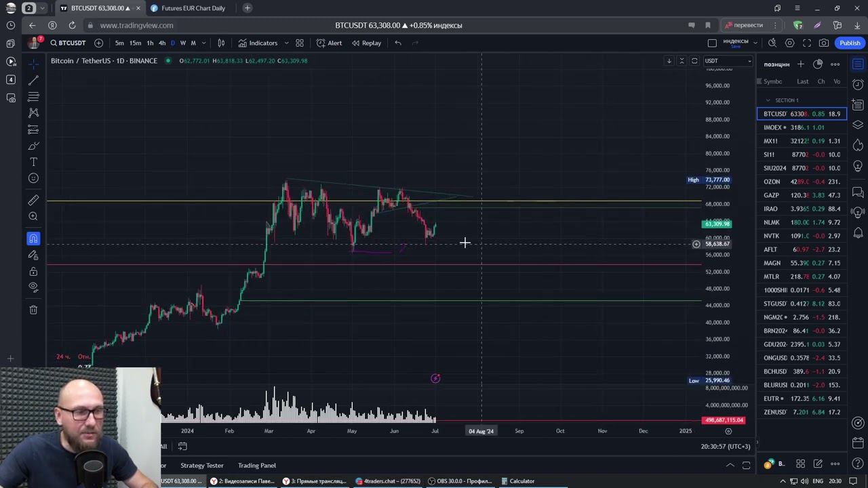Image resolution: width=868 pixels, height=488 pixels.
Task: Take a chart snapshot with camera icon
Action: pos(824,43)
